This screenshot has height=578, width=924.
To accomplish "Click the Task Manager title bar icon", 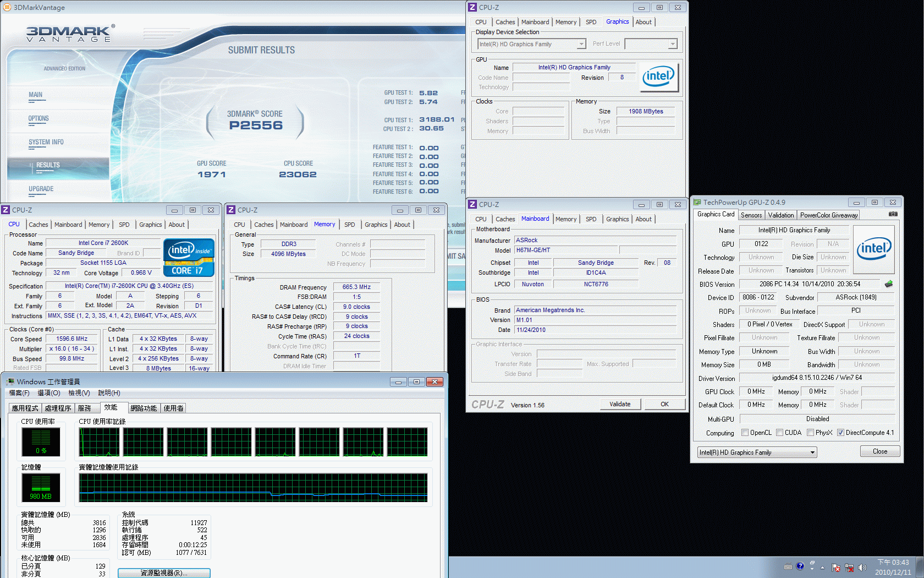I will pyautogui.click(x=10, y=381).
